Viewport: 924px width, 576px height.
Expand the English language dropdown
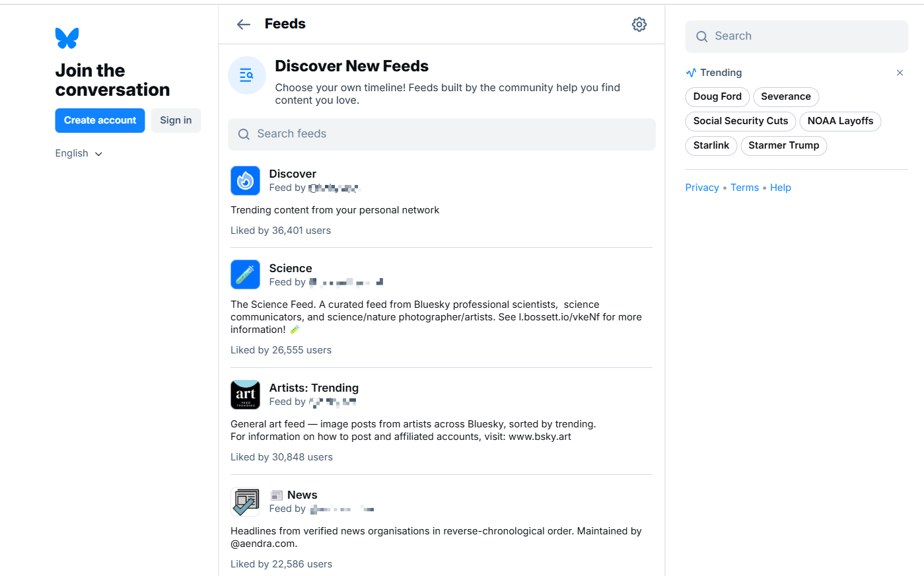(79, 153)
